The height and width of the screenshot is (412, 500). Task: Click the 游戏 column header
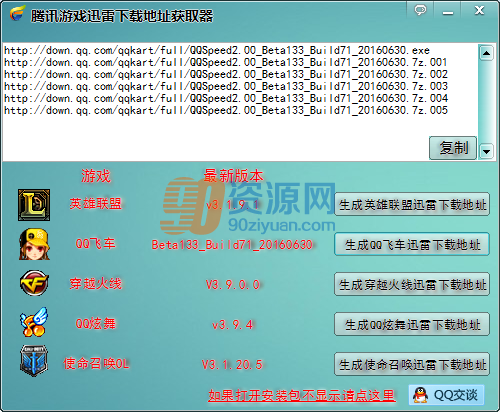96,176
